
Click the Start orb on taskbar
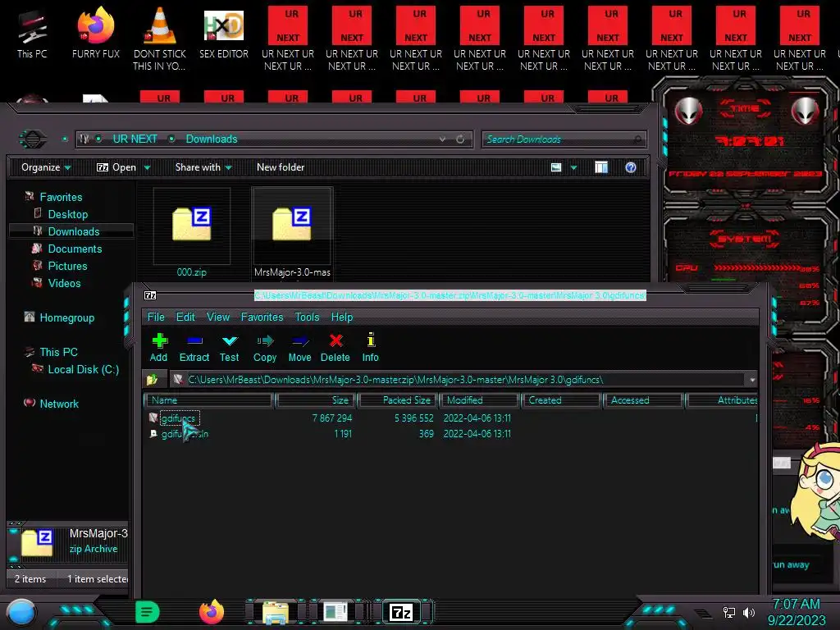coord(21,612)
